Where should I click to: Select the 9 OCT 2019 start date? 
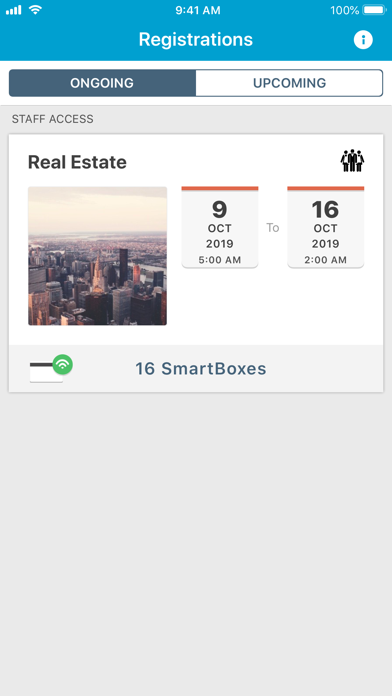(x=220, y=227)
